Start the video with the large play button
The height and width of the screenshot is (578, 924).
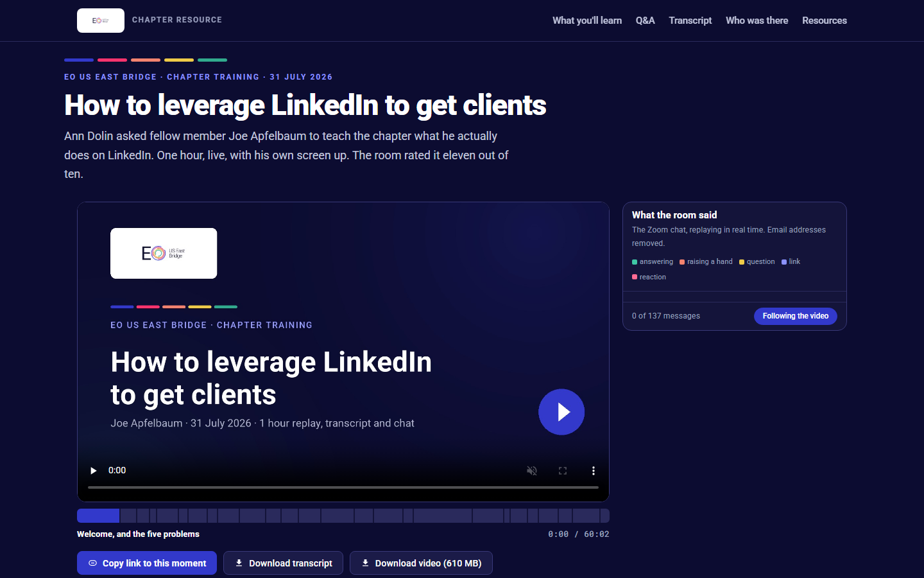click(x=561, y=412)
